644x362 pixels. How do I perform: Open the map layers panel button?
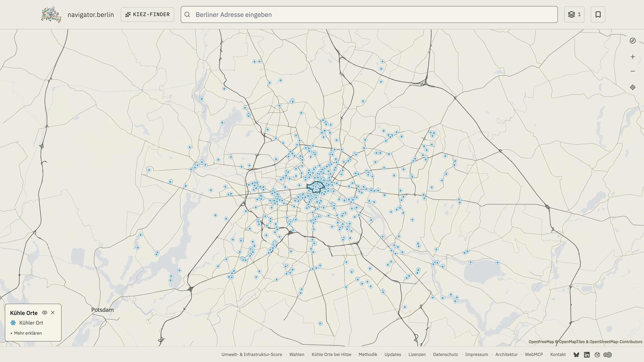click(x=574, y=14)
